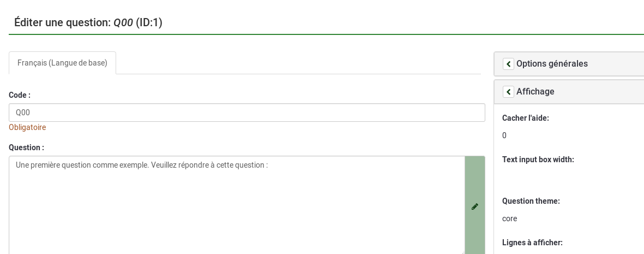Select the Français (Langue de base) tab
This screenshot has width=644, height=254.
(x=62, y=63)
